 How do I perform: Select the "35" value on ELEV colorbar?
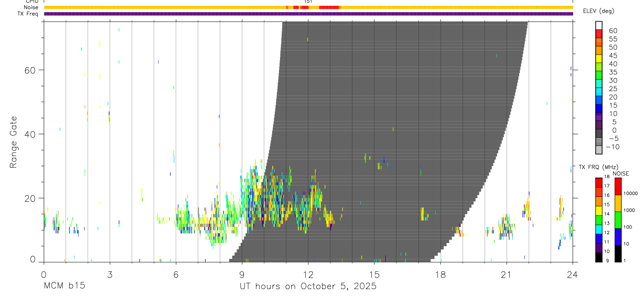613,72
